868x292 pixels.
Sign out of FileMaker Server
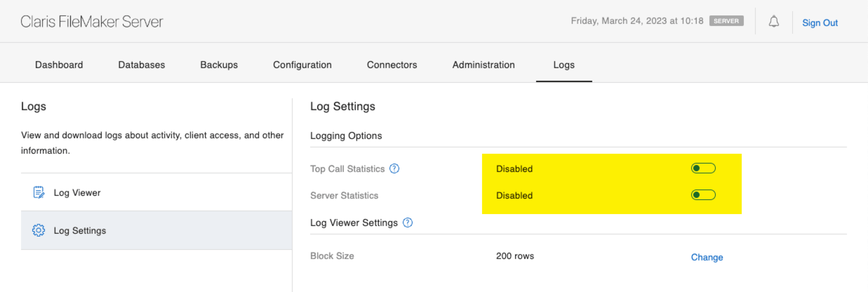coord(820,23)
